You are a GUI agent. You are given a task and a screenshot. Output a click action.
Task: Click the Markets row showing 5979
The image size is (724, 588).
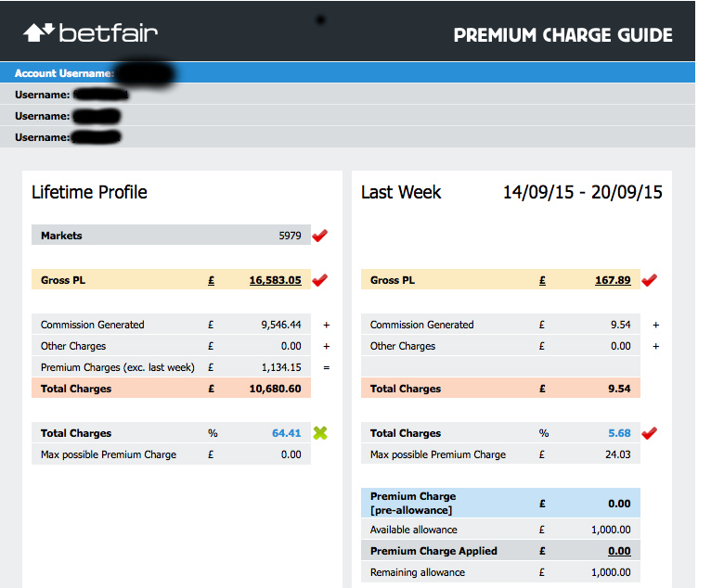tap(171, 236)
